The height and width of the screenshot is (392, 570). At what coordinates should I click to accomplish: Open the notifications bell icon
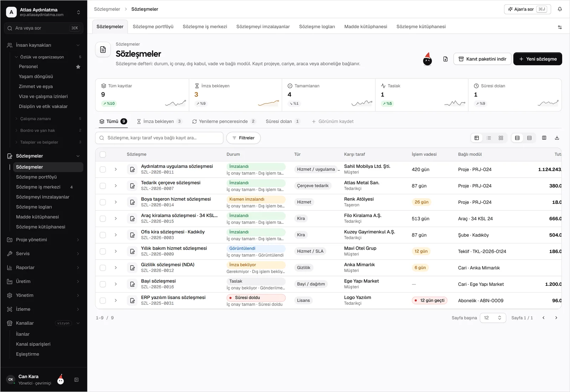[x=560, y=9]
